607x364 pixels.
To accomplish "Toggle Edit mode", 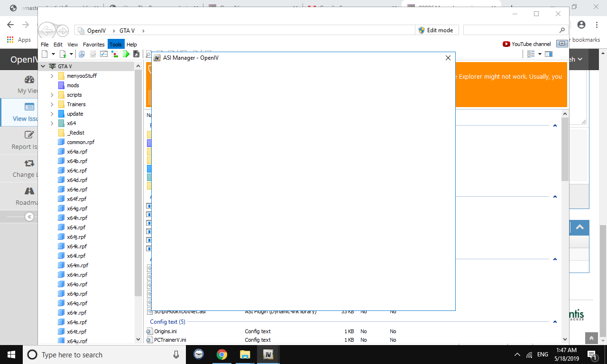I will pyautogui.click(x=435, y=30).
